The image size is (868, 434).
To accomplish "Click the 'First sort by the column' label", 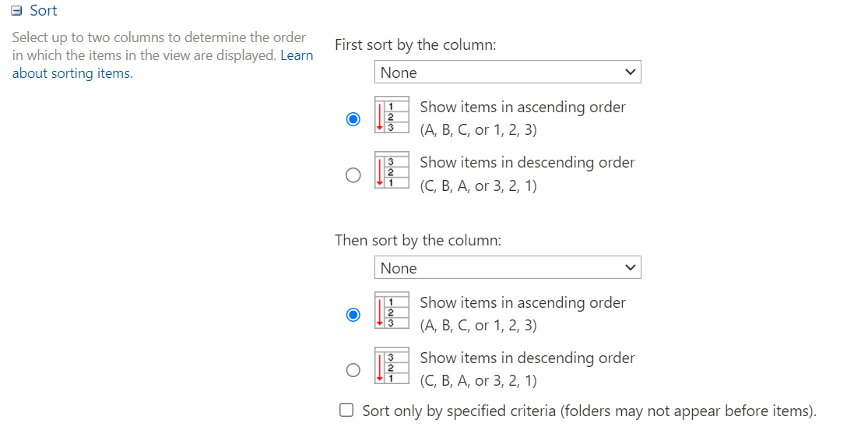I will pyautogui.click(x=415, y=45).
